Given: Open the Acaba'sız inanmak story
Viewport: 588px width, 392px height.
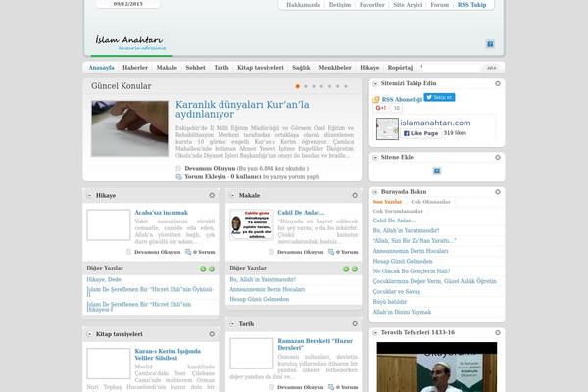Looking at the screenshot, I should coord(162,213).
